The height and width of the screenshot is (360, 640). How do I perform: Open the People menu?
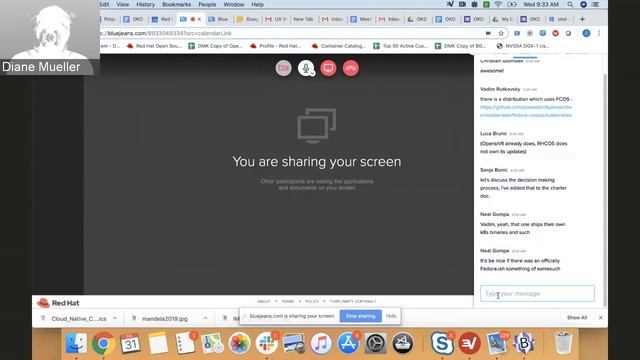(207, 4)
